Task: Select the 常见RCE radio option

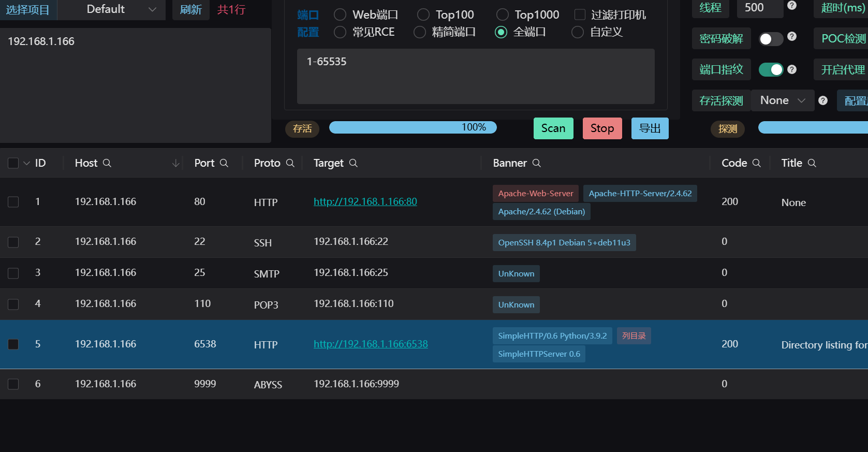Action: [x=340, y=32]
